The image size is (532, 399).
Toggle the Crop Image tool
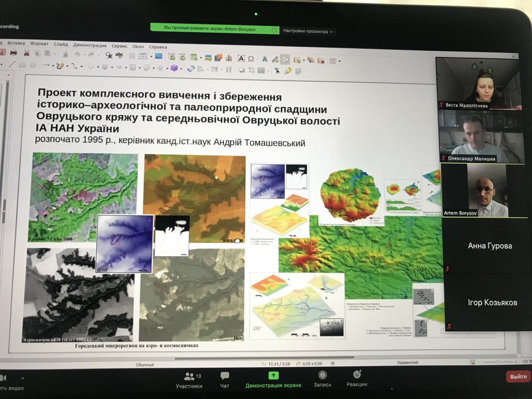coord(251,70)
